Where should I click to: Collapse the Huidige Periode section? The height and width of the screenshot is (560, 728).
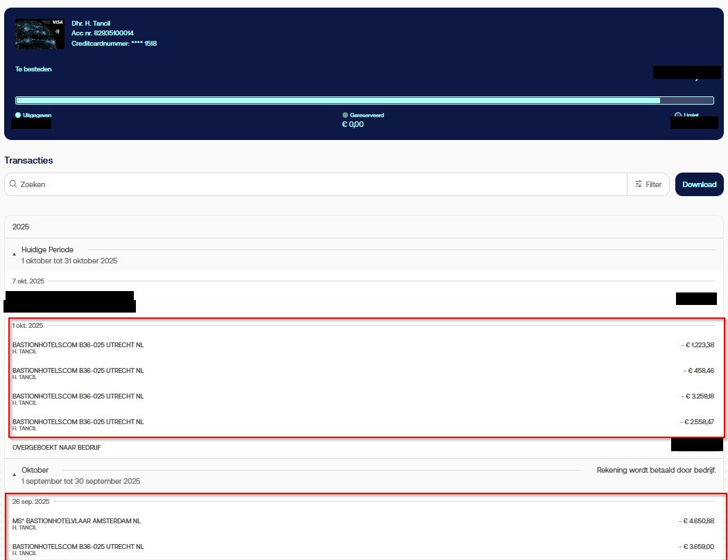coord(15,255)
